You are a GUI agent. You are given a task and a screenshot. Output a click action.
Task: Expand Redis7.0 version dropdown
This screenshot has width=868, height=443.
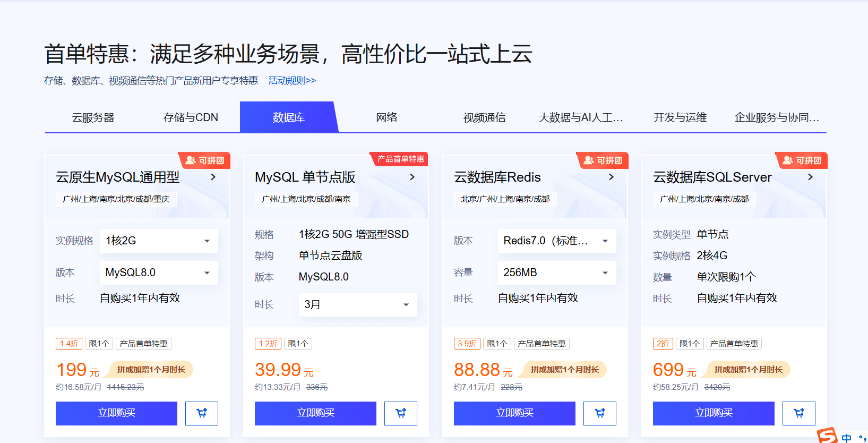tap(557, 241)
